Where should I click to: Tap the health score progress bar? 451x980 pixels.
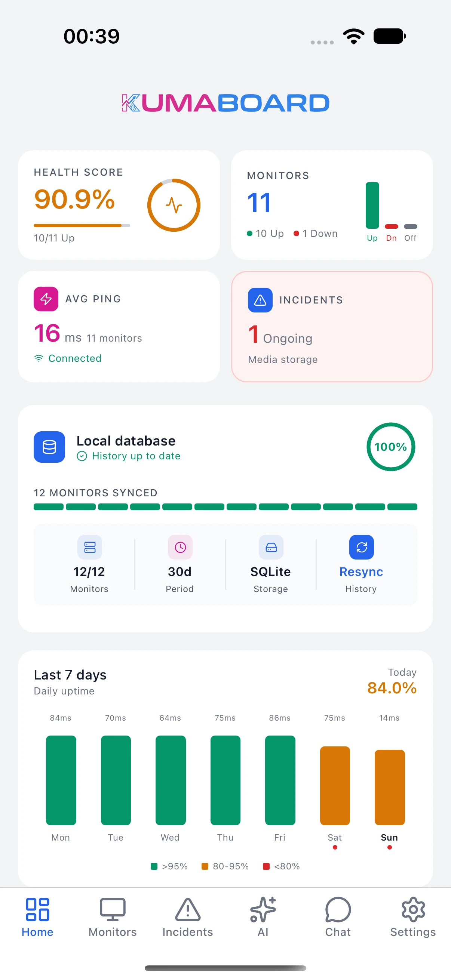click(x=82, y=226)
